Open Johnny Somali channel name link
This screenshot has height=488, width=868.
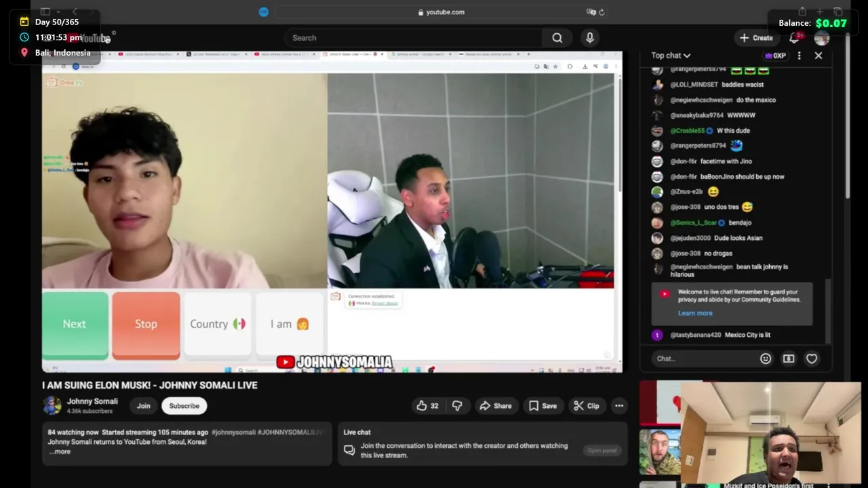[92, 401]
